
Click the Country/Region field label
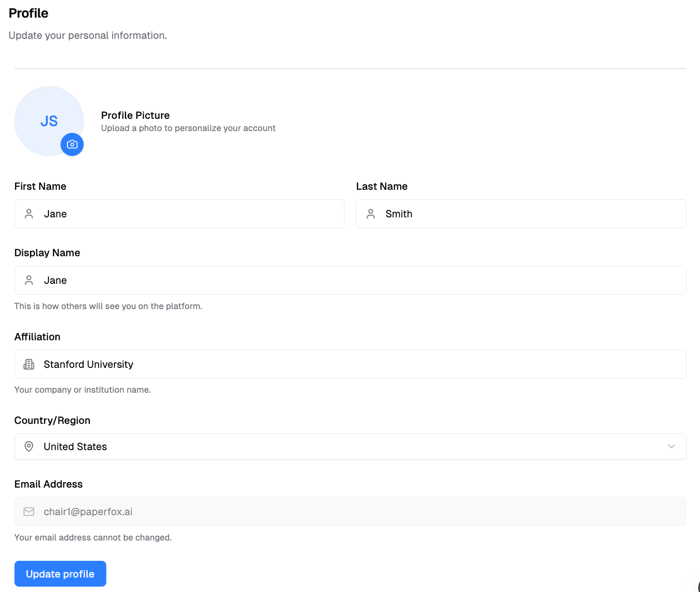tap(52, 420)
